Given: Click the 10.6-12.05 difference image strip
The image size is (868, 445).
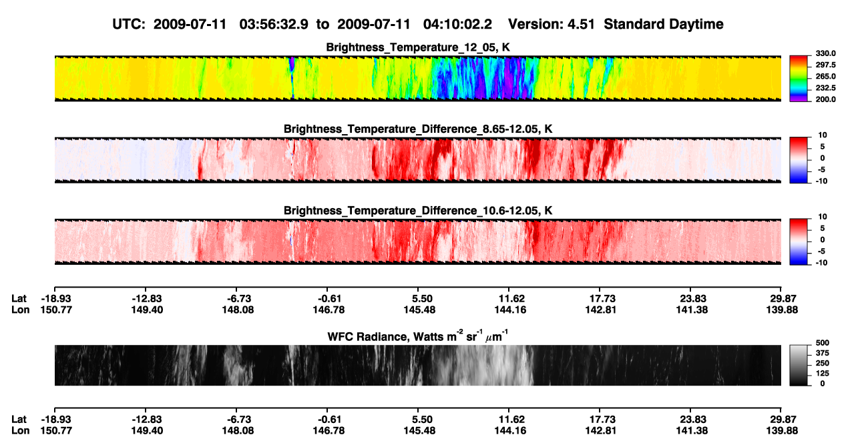Looking at the screenshot, I should click(x=417, y=242).
